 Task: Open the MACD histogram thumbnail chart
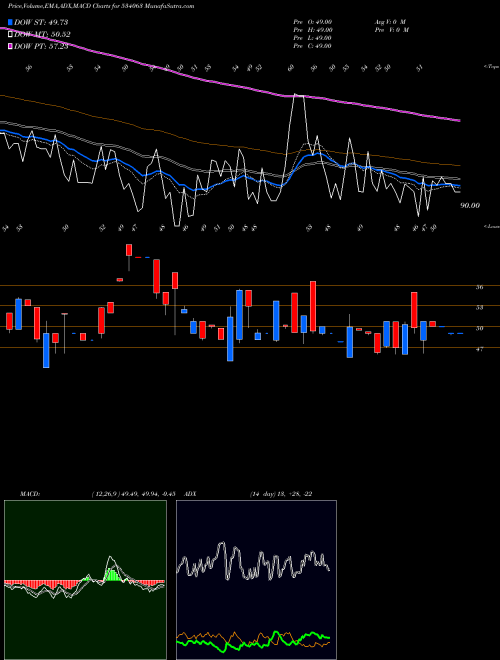[x=85, y=580]
